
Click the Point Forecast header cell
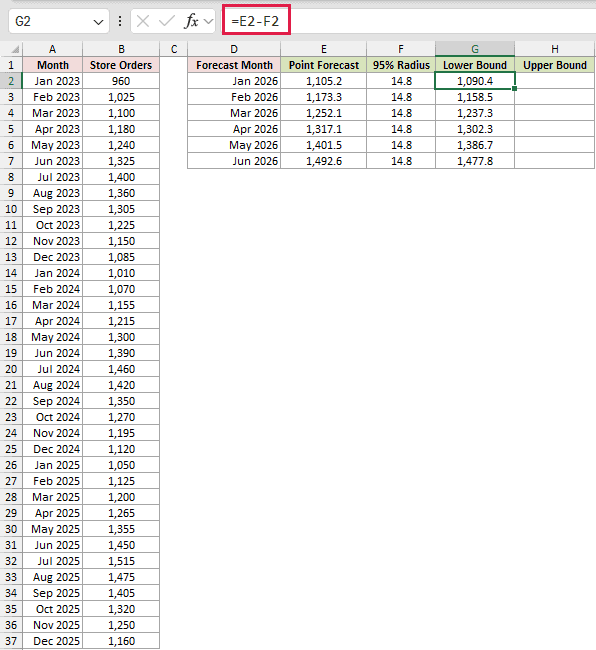coord(324,65)
